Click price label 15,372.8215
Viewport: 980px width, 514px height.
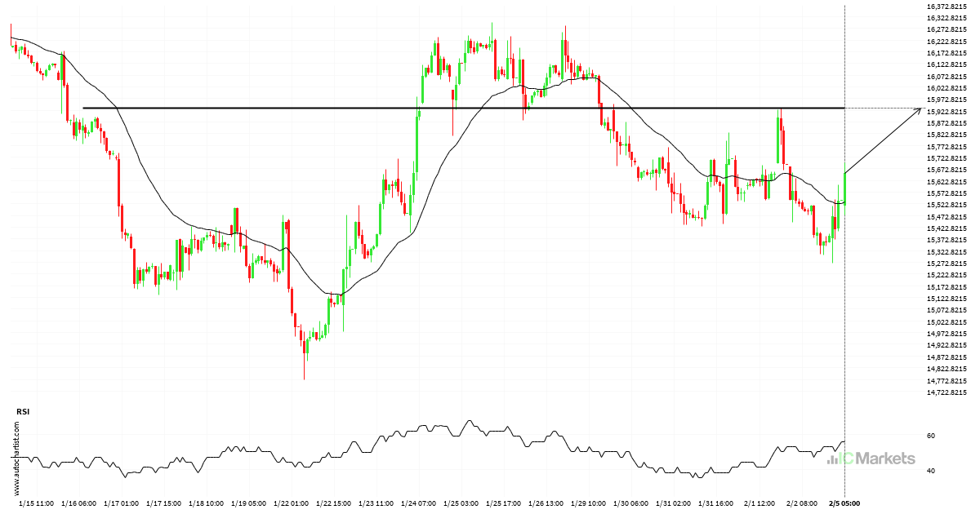[947, 240]
